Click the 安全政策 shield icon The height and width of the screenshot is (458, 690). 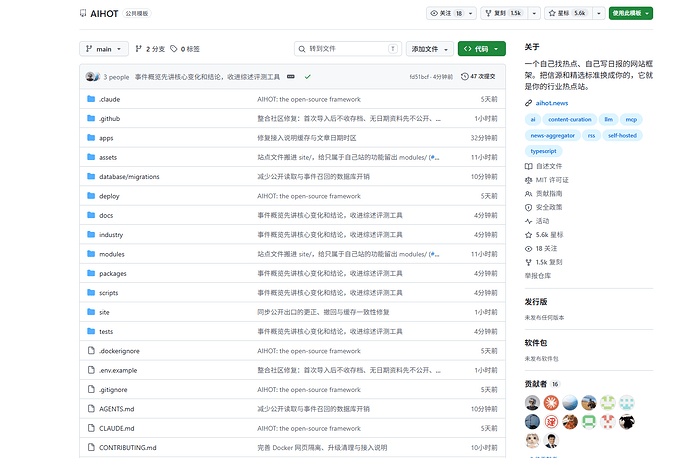click(x=529, y=207)
